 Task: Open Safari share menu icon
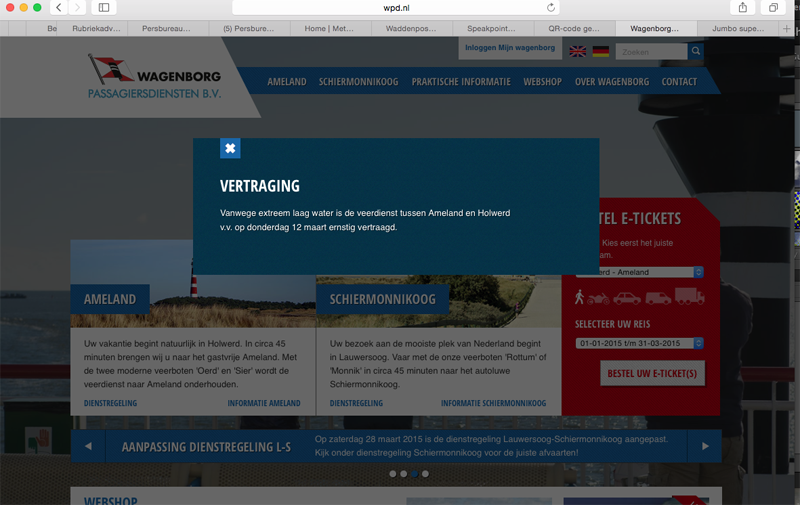743,8
